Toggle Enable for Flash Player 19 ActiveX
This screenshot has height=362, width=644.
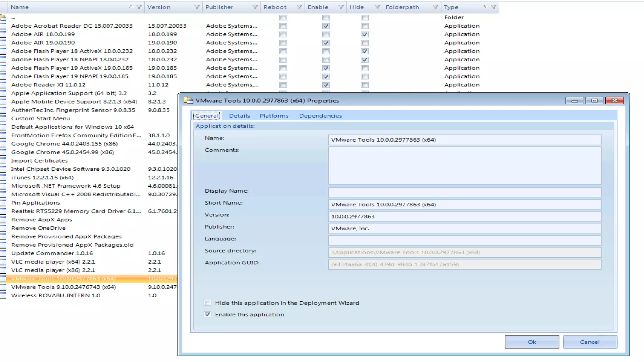pyautogui.click(x=326, y=68)
